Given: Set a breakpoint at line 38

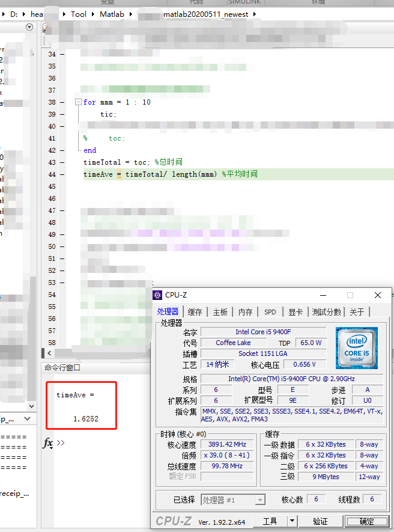Looking at the screenshot, I should tap(62, 102).
